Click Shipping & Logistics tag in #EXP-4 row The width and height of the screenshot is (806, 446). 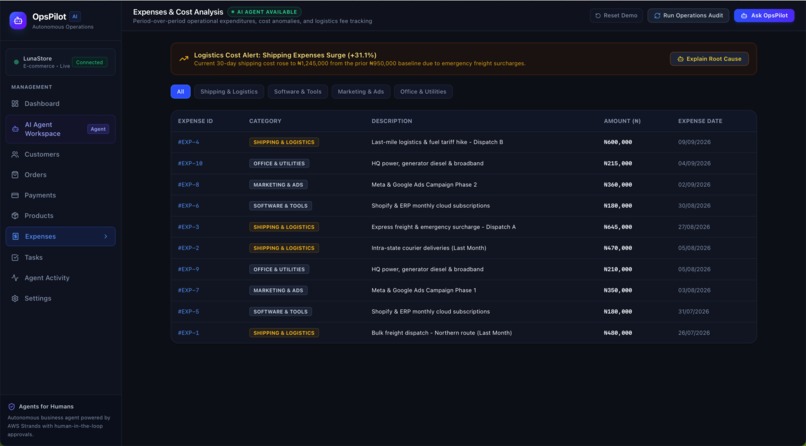(284, 142)
